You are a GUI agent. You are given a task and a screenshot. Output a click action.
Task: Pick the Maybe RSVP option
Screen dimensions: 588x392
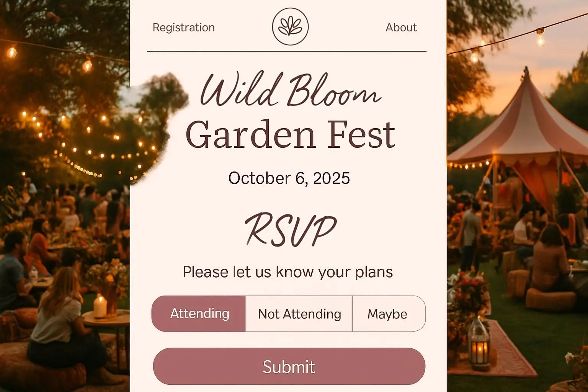point(389,314)
